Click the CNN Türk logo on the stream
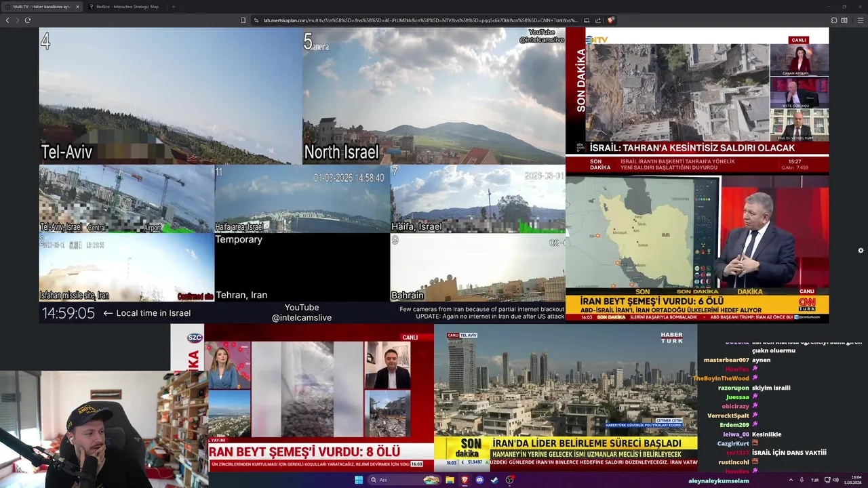 tap(807, 304)
